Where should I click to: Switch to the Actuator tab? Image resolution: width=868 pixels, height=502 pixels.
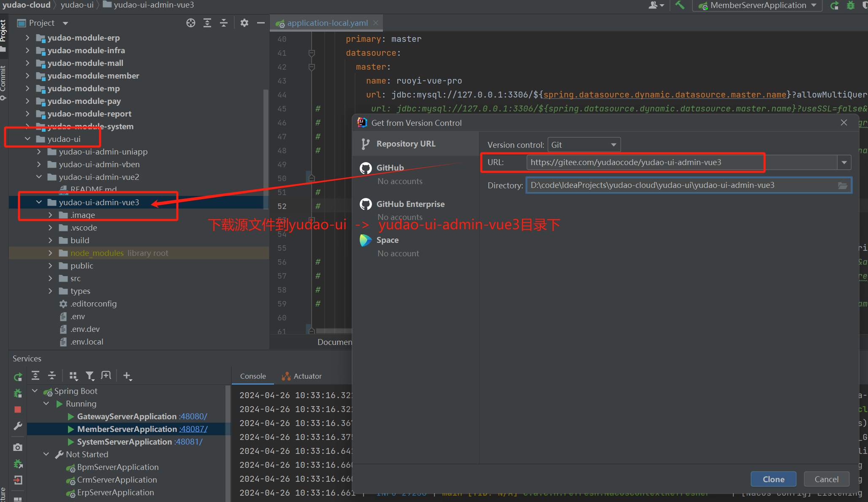coord(302,376)
